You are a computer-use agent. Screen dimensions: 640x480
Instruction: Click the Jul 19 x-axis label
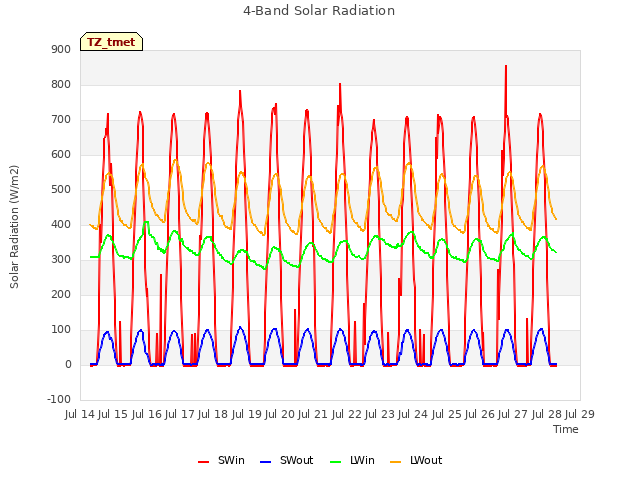247,414
